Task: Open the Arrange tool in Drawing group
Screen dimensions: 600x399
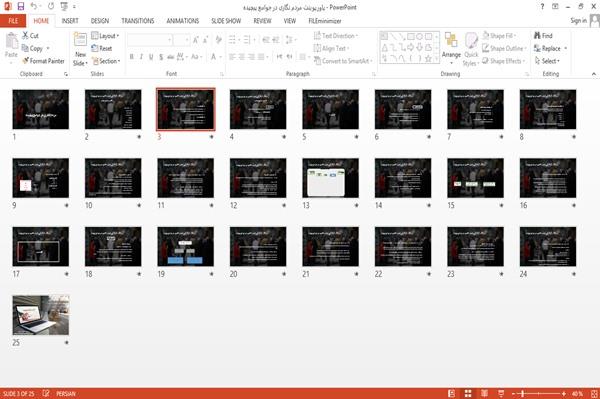Action: click(x=451, y=48)
